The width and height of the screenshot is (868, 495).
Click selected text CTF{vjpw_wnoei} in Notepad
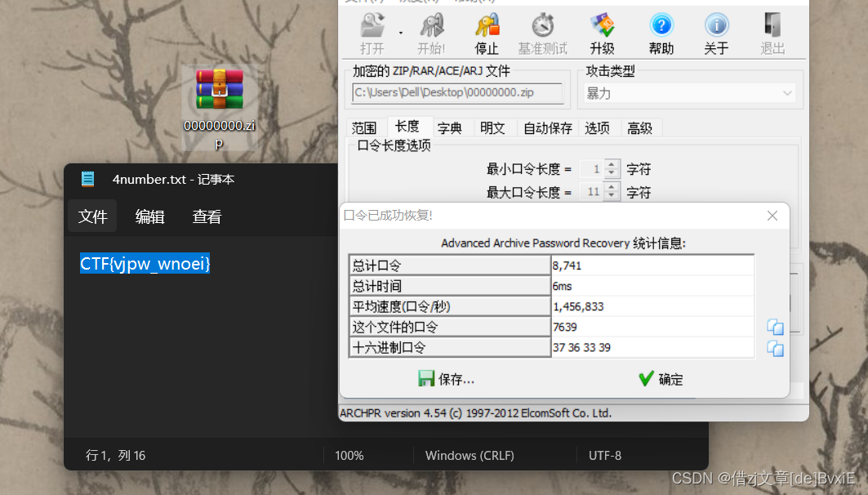tap(145, 264)
